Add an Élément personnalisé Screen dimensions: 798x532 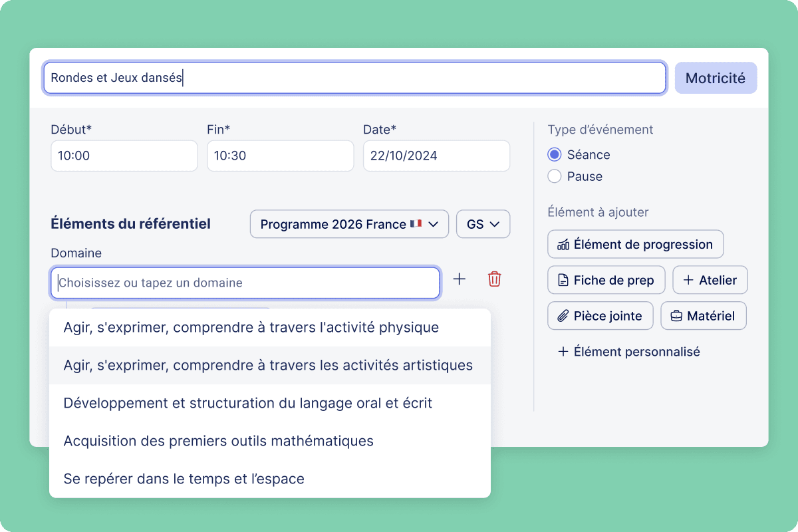pos(628,352)
